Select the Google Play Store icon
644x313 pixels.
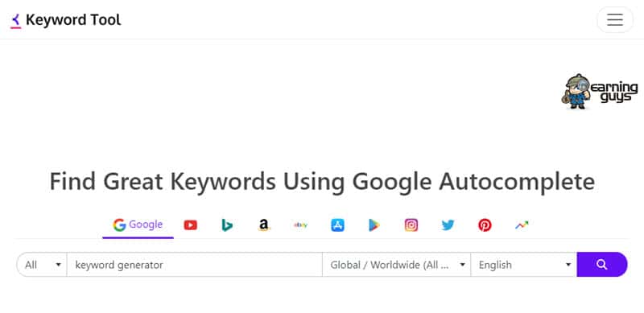tap(374, 225)
